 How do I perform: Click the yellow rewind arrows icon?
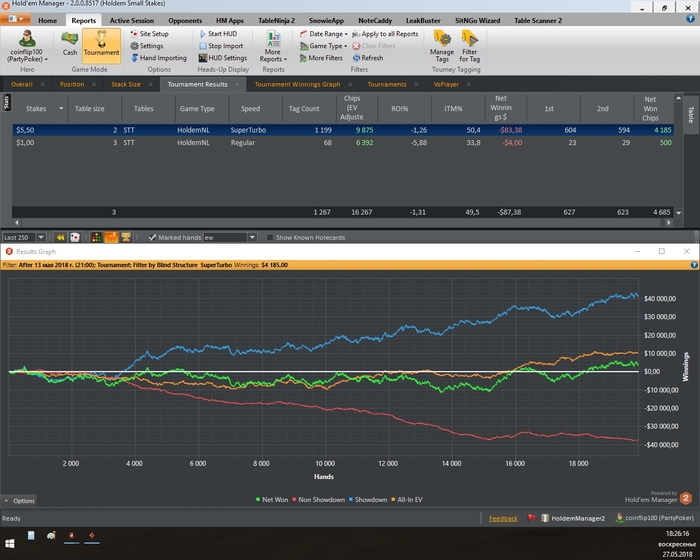61,237
